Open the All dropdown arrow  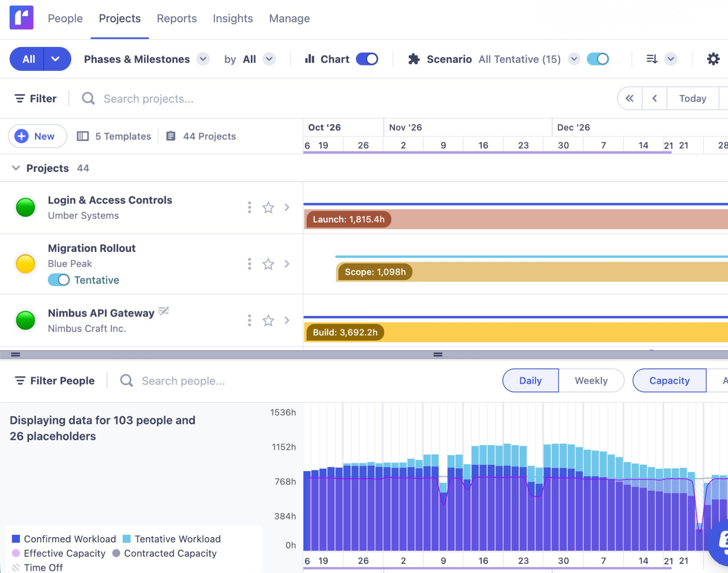pyautogui.click(x=56, y=59)
